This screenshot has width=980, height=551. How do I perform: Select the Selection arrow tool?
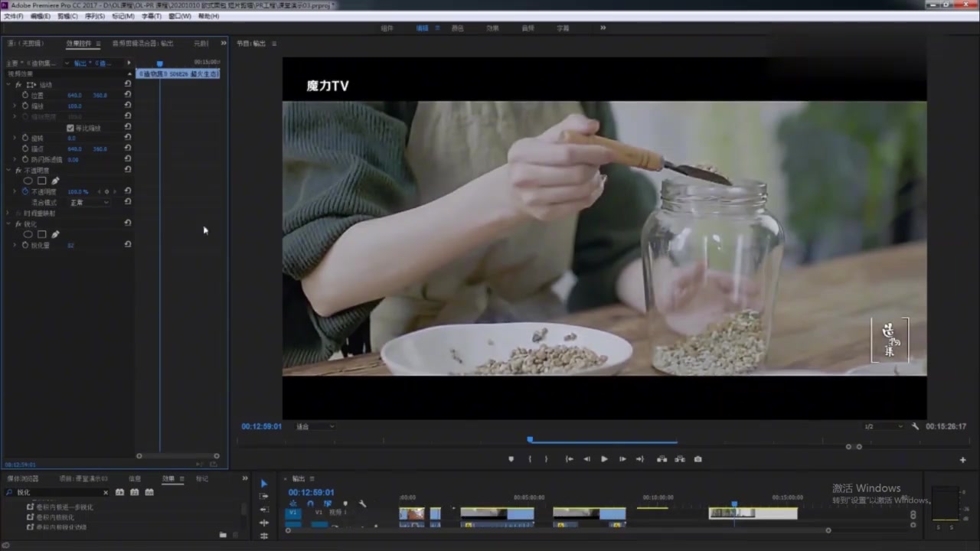tap(264, 484)
